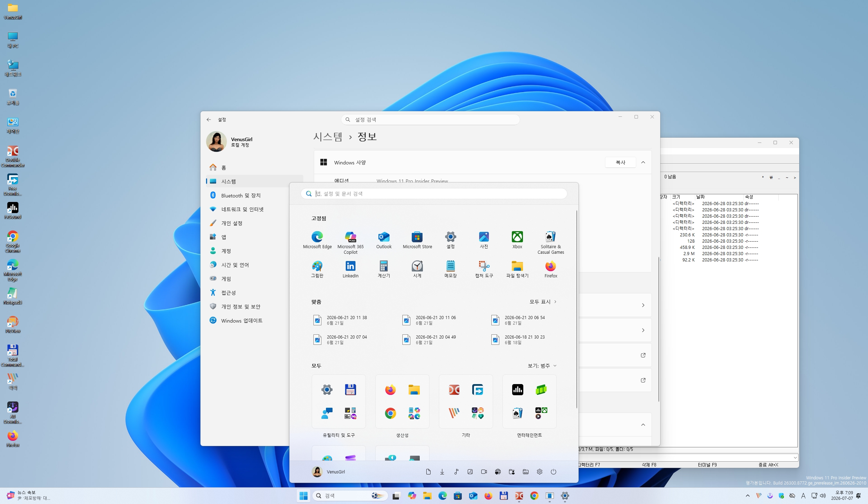Screen dimensions: 868x504
Task: Open Task View from the taskbar
Action: pos(396,496)
